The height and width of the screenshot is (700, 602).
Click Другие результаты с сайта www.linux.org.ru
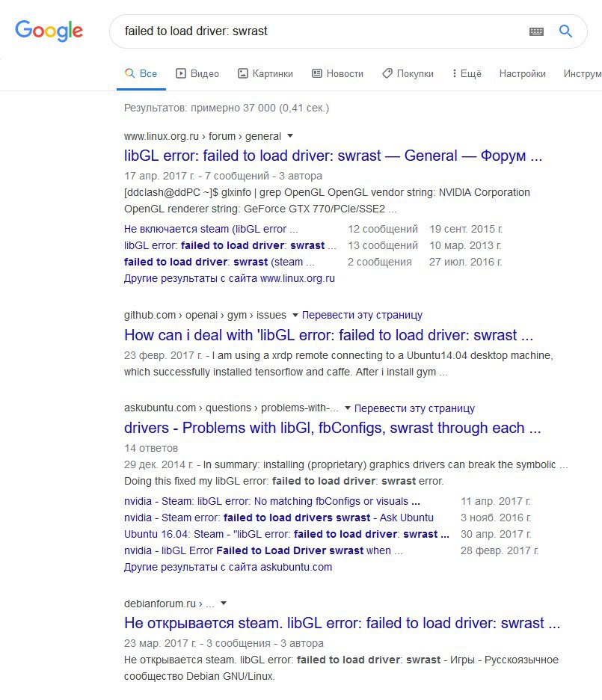(230, 278)
